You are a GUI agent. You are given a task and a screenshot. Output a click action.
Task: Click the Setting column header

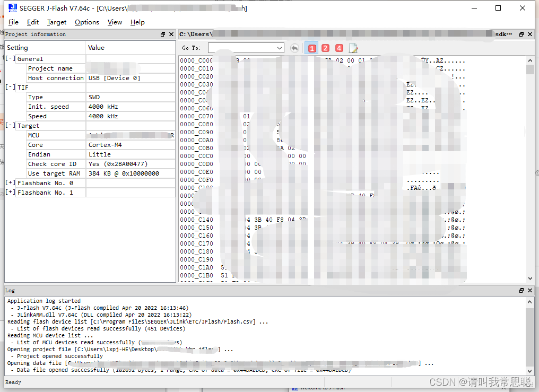coord(45,47)
